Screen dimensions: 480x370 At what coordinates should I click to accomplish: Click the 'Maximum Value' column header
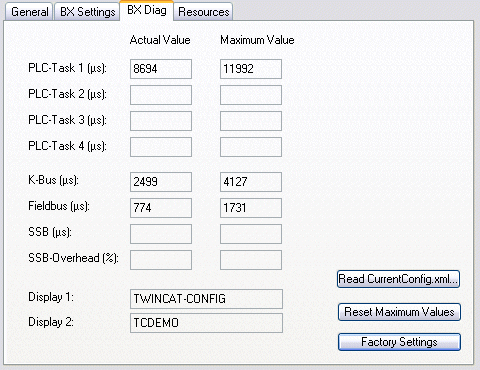tap(257, 40)
